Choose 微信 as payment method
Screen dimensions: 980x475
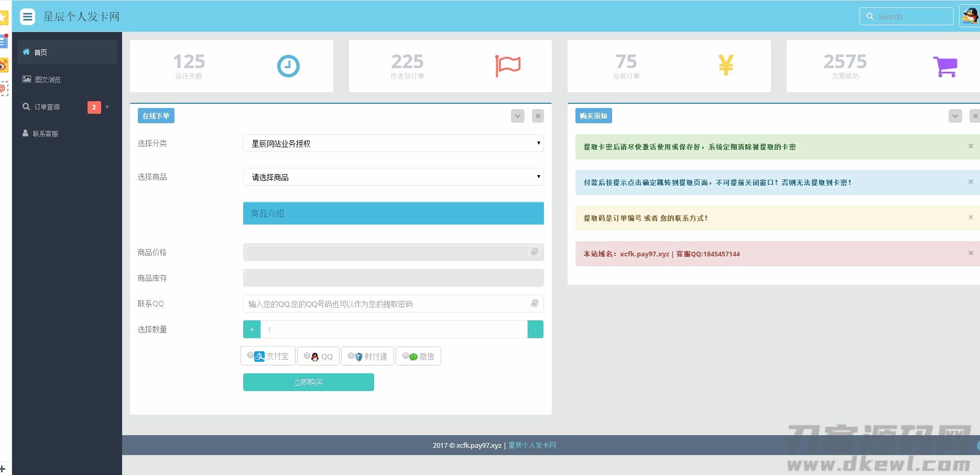[406, 355]
